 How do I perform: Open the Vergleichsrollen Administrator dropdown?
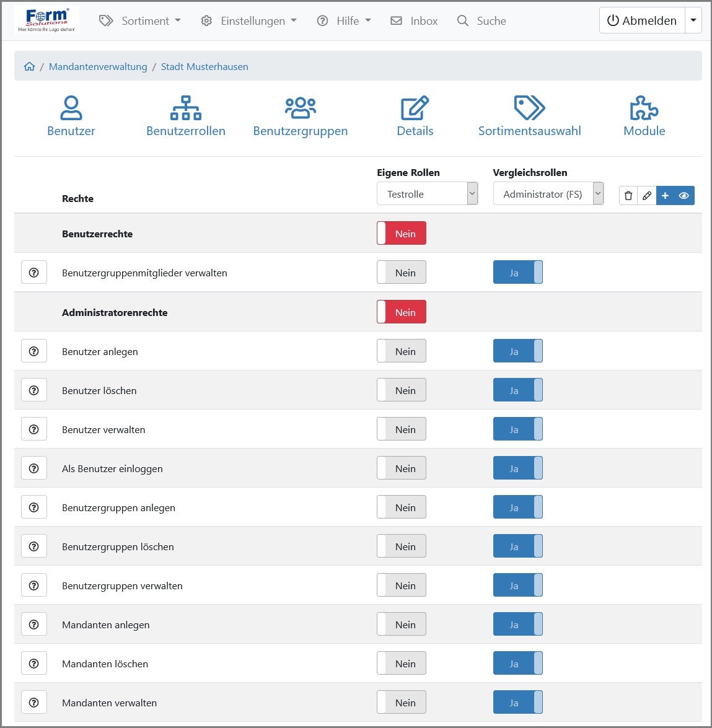click(x=548, y=194)
